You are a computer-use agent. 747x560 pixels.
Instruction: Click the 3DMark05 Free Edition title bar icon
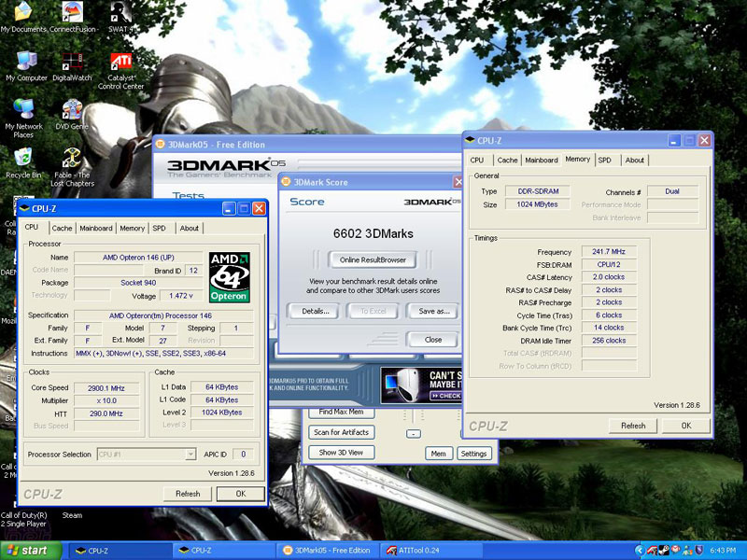tap(161, 145)
